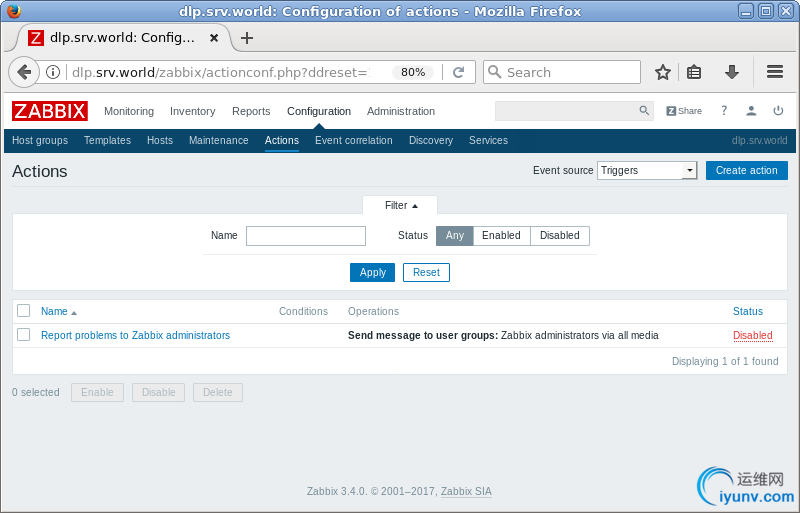The width and height of the screenshot is (800, 513).
Task: Open the Firefox hamburger menu
Action: pyautogui.click(x=774, y=72)
